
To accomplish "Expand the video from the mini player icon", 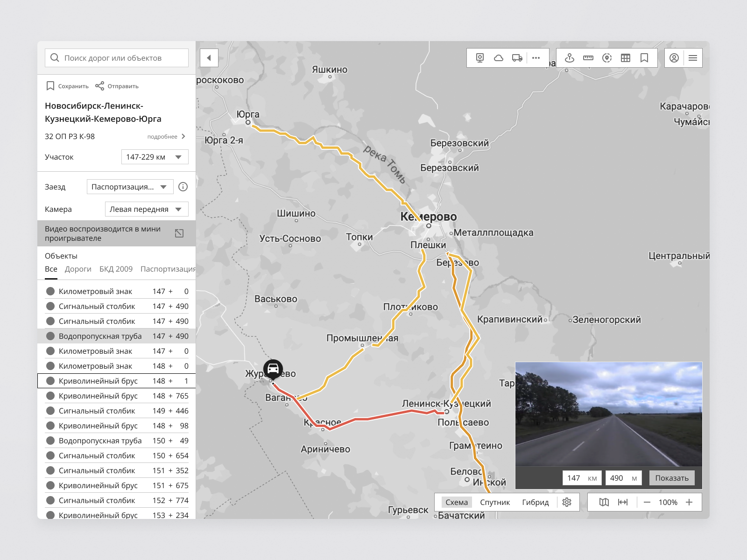I will tap(179, 233).
